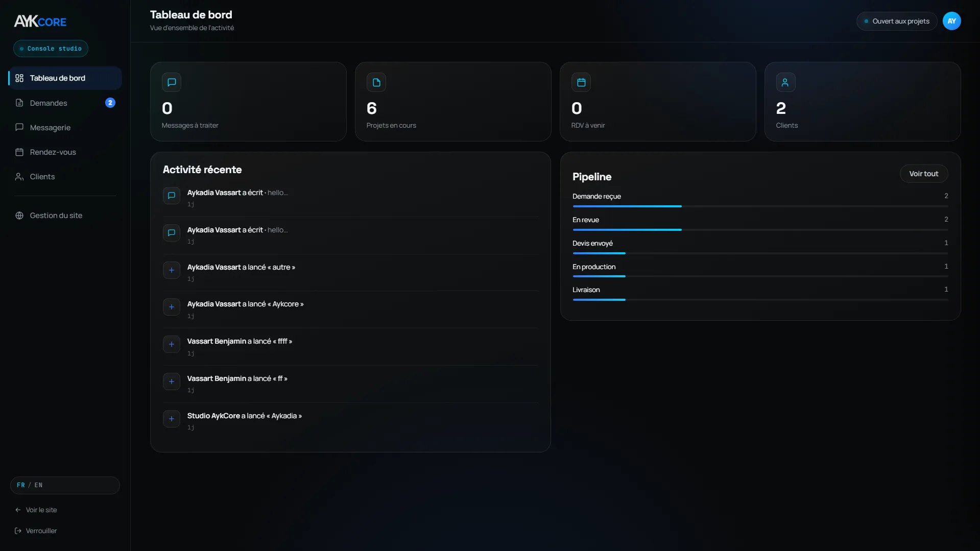
Task: Click the plus icon beside « autre »
Action: [172, 270]
